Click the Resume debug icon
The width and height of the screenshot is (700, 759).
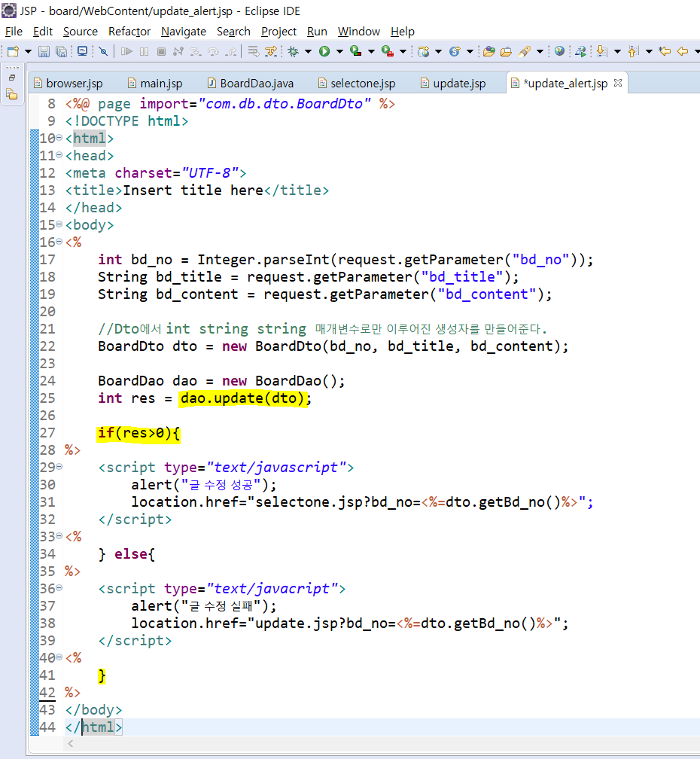coord(126,51)
